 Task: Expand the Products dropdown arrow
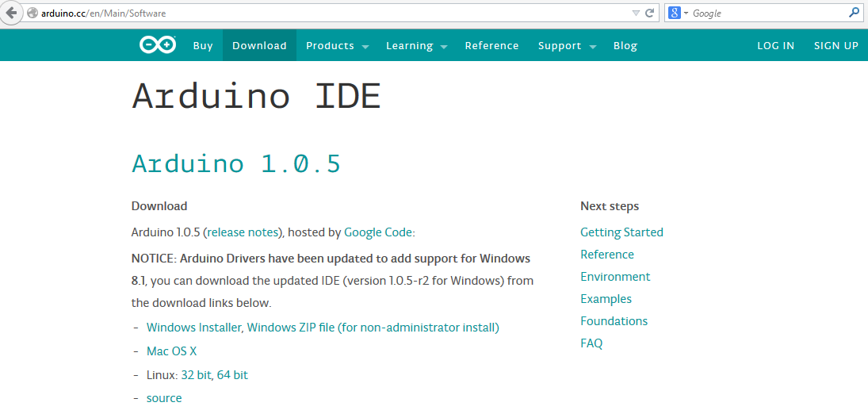tap(365, 47)
